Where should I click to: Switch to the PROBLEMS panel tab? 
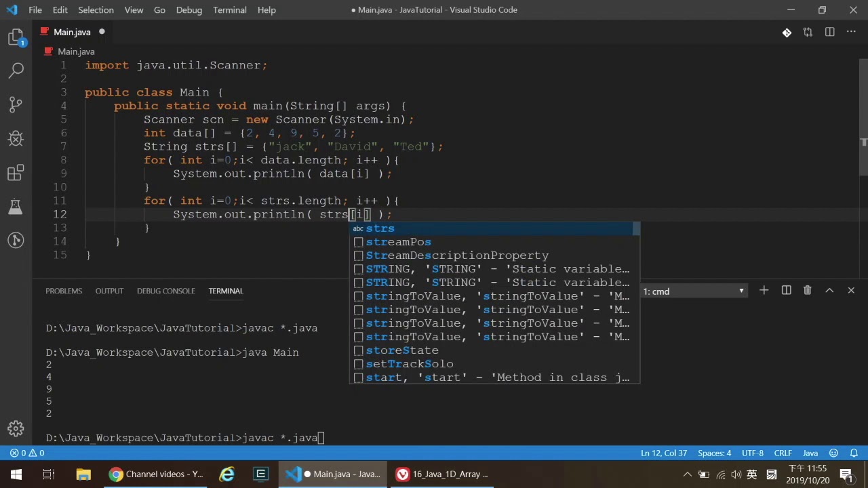[x=64, y=291]
